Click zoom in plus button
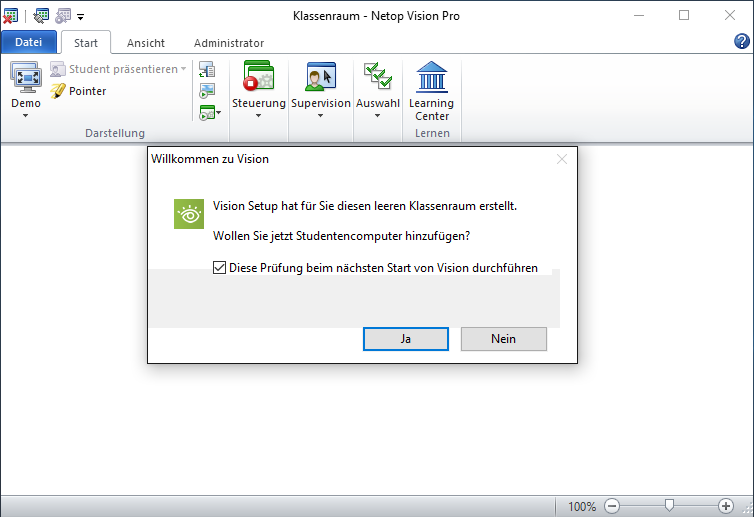The width and height of the screenshot is (754, 517). (726, 506)
